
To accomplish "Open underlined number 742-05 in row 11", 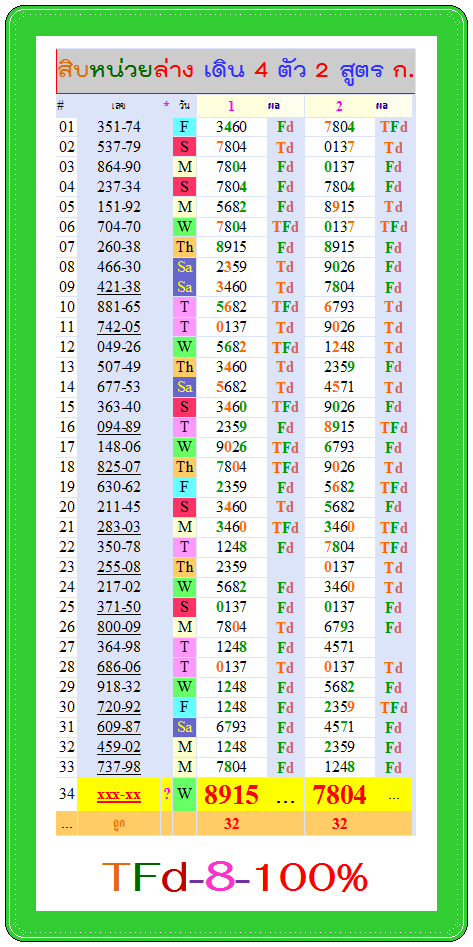I will (x=119, y=327).
